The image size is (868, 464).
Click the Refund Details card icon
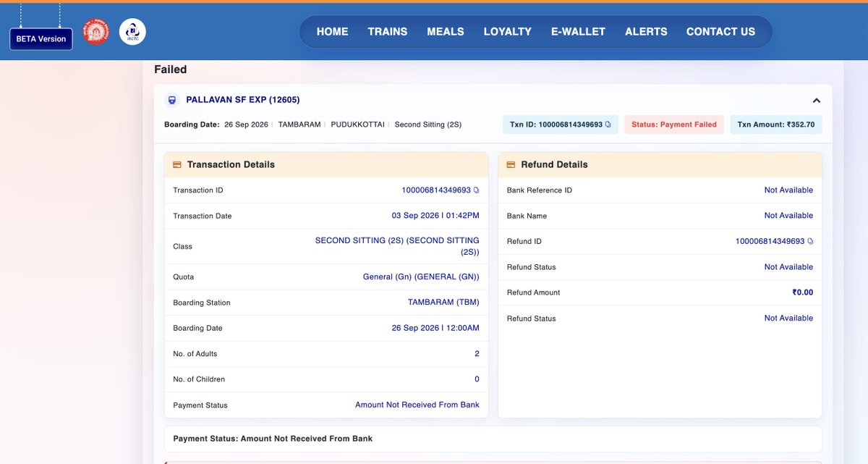coord(511,165)
